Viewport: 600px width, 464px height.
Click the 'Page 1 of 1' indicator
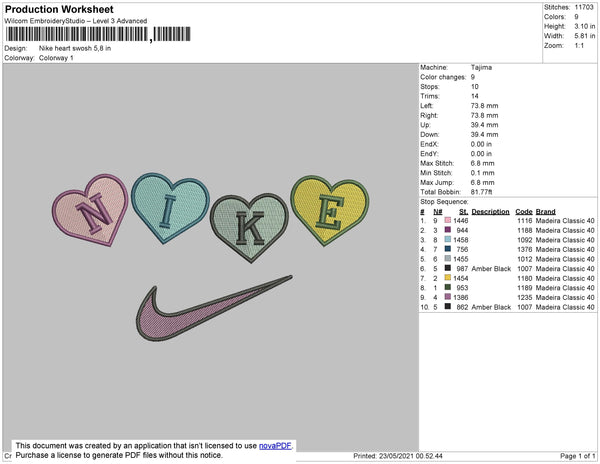point(578,456)
